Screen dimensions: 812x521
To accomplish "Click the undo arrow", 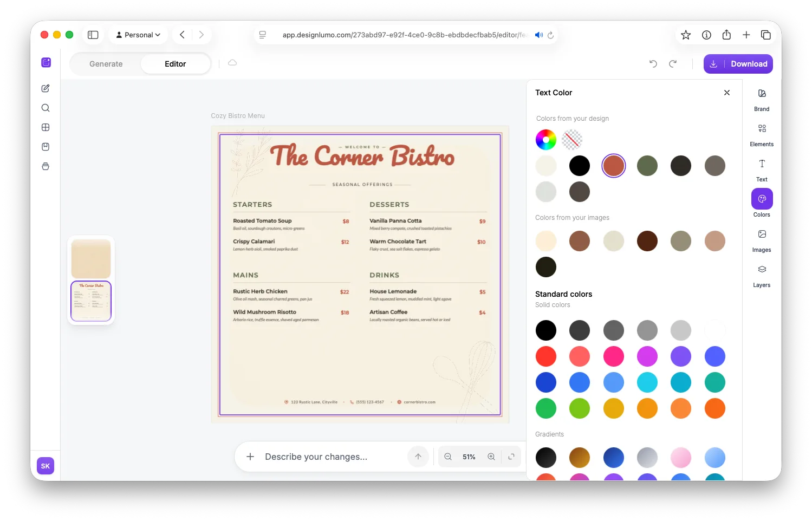I will pyautogui.click(x=653, y=64).
